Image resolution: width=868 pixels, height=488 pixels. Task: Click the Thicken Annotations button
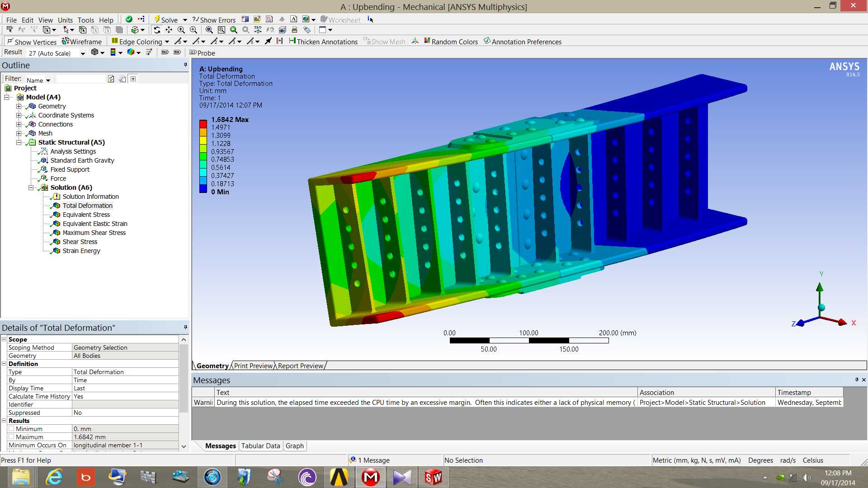323,42
